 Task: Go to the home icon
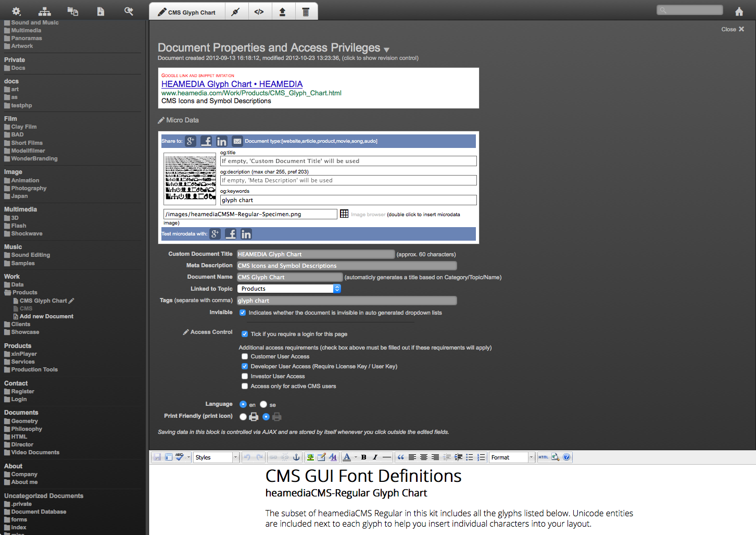tap(739, 11)
